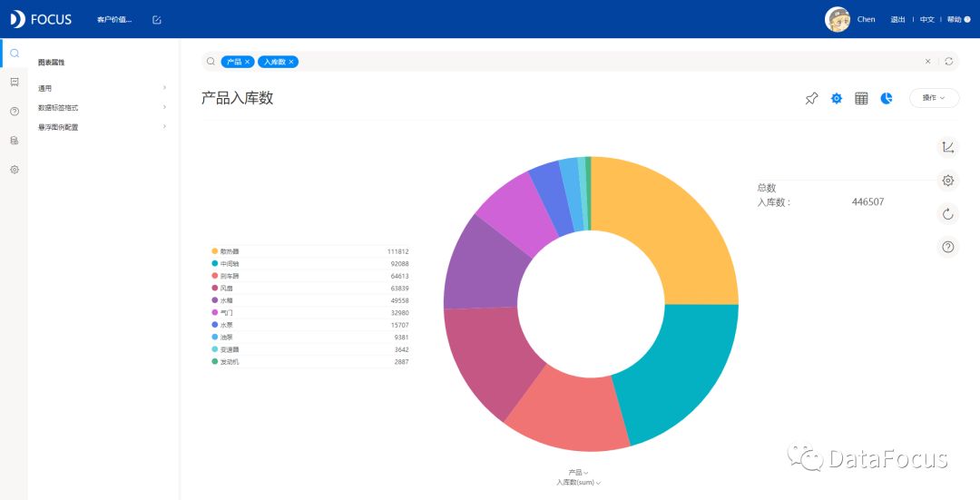Open chart properties blue gear icon
The image size is (980, 500).
(837, 98)
